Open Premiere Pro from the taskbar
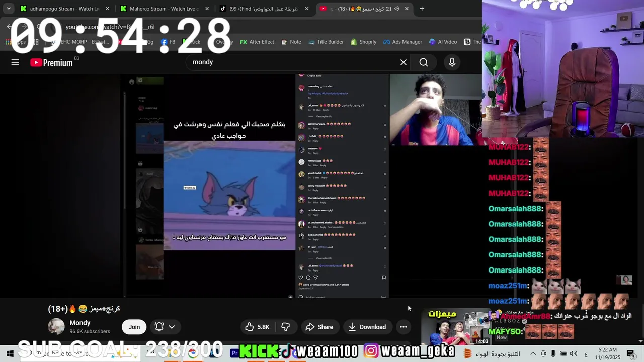This screenshot has height=362, width=644. pos(234,353)
